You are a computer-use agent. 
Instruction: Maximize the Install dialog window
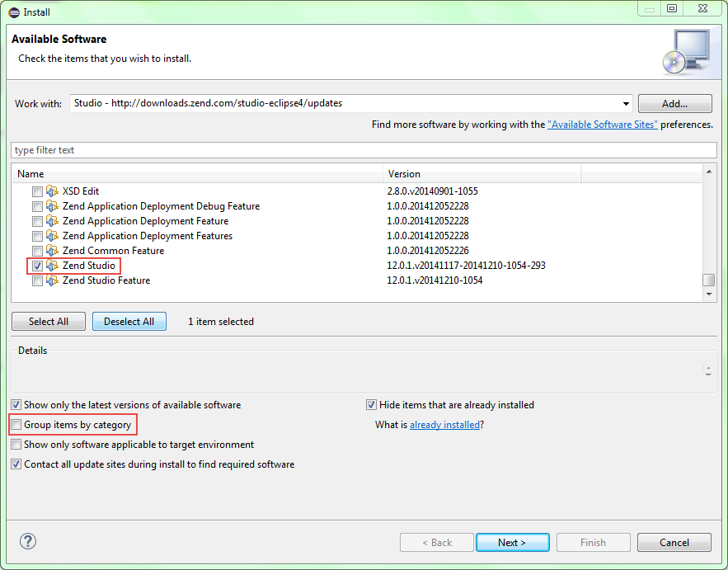point(672,8)
